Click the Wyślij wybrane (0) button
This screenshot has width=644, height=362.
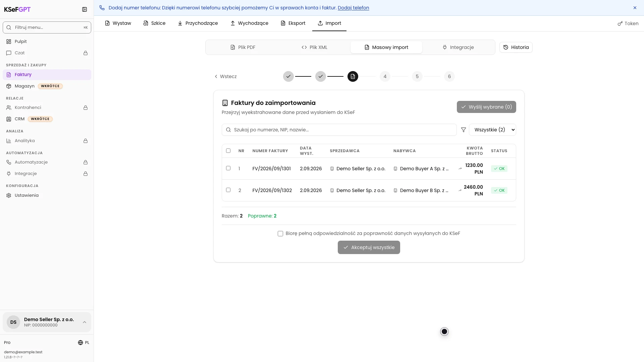486,107
